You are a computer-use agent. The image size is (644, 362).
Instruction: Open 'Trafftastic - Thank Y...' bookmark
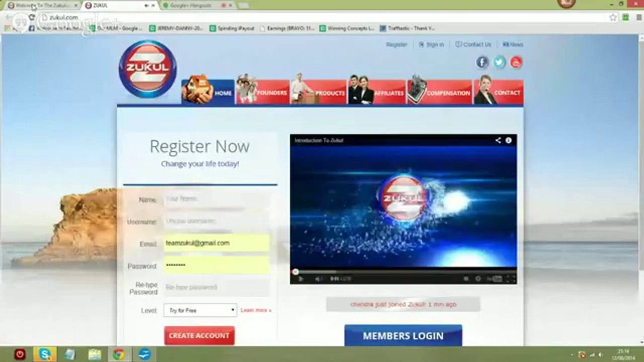pos(408,29)
